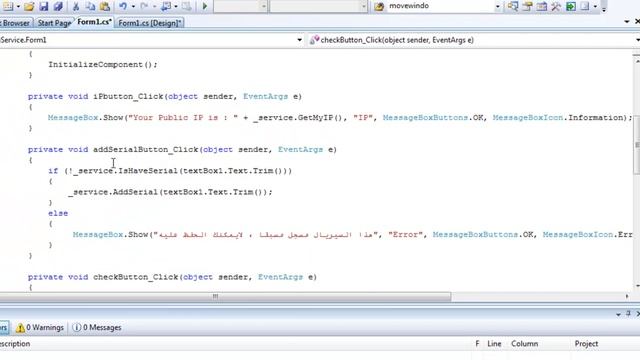Click the "Your Public IP is : " string
This screenshot has width=640, height=360.
click(183, 118)
